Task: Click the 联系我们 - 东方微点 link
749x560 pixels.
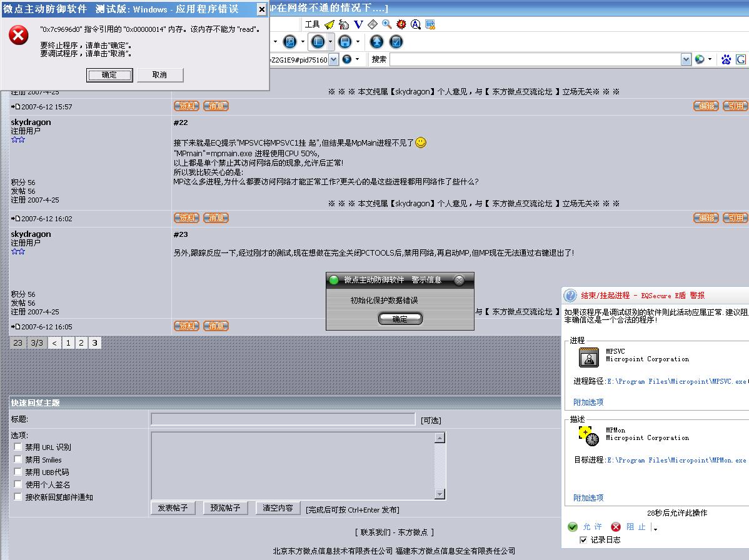Action: 395,532
